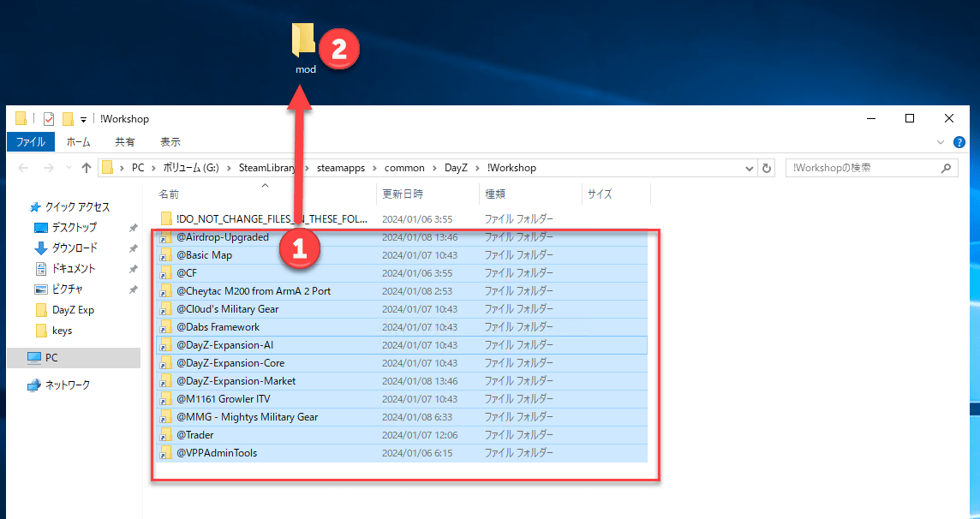Select the @Basic Map folder
The width and height of the screenshot is (980, 519).
coord(401,255)
